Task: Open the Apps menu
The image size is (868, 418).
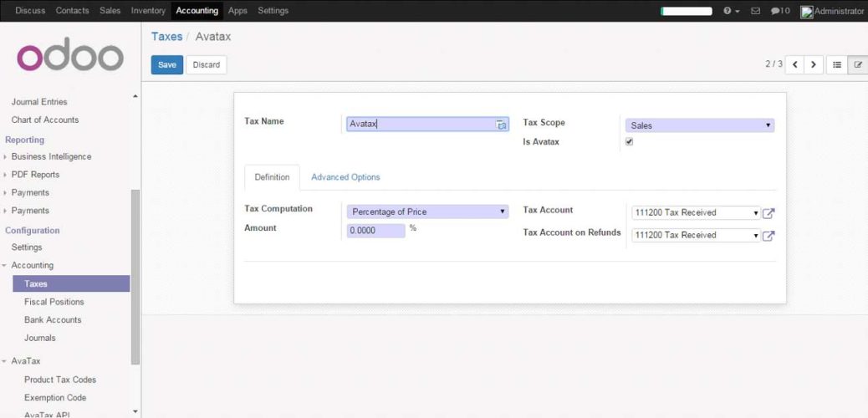Action: (x=238, y=11)
